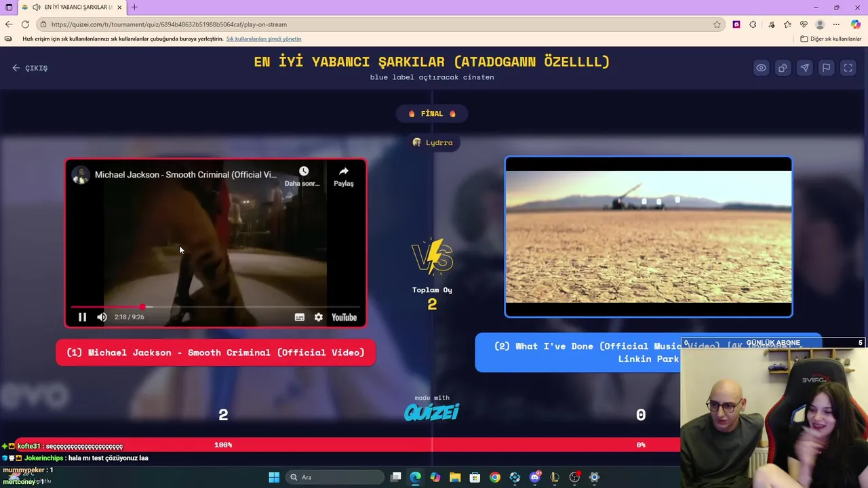Open the Copilot icon in Edge toolbar
This screenshot has height=488, width=868.
[856, 24]
